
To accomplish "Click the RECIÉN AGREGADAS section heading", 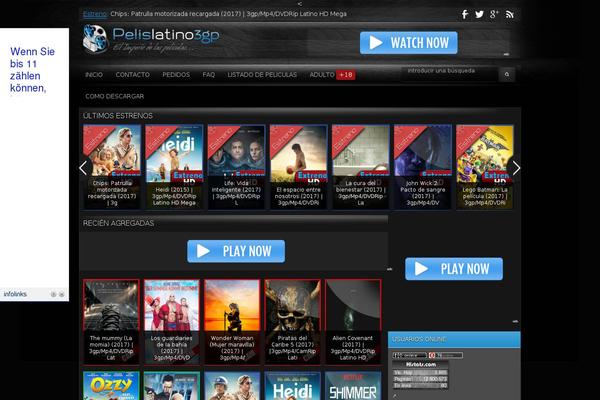I will 119,223.
